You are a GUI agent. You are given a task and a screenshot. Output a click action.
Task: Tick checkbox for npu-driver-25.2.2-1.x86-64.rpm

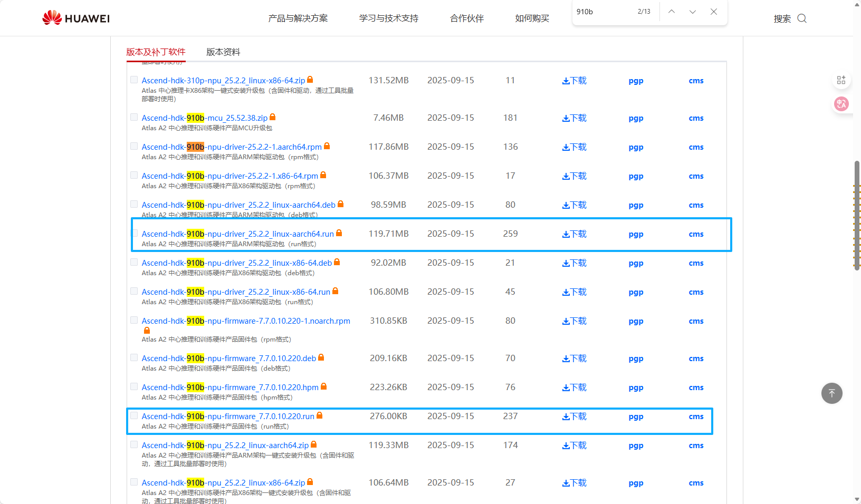coord(134,175)
